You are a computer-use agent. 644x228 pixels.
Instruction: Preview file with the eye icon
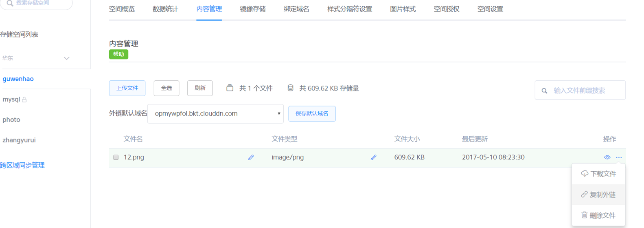point(607,157)
